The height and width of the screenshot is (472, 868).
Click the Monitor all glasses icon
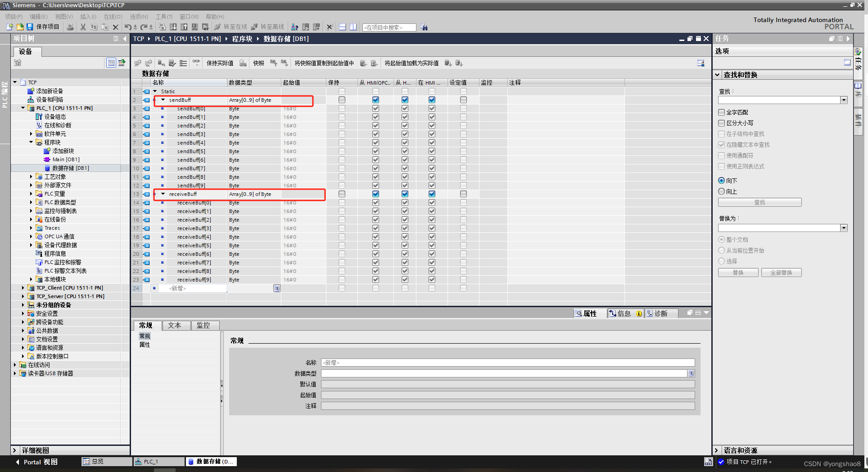pos(196,63)
